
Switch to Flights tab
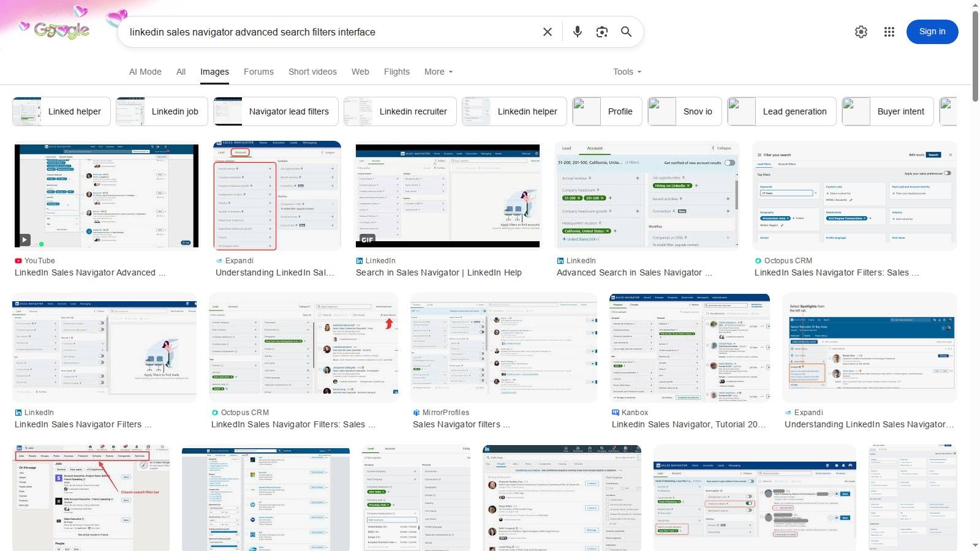pos(396,72)
